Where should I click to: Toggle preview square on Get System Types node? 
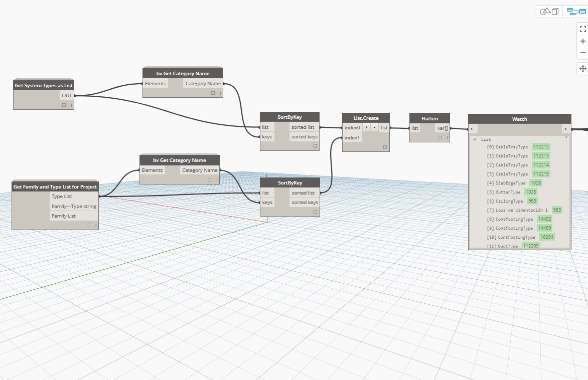click(64, 105)
